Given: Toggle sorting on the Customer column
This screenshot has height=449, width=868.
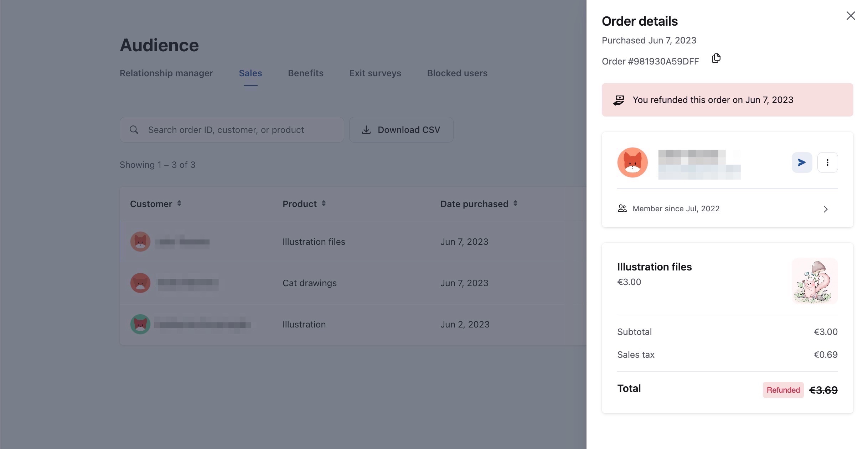Looking at the screenshot, I should (x=179, y=203).
